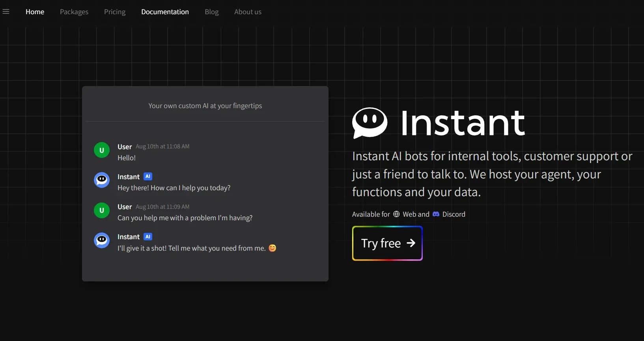
Task: Click the "Aug 10th at 11:08 AM" timestamp
Action: (x=162, y=146)
